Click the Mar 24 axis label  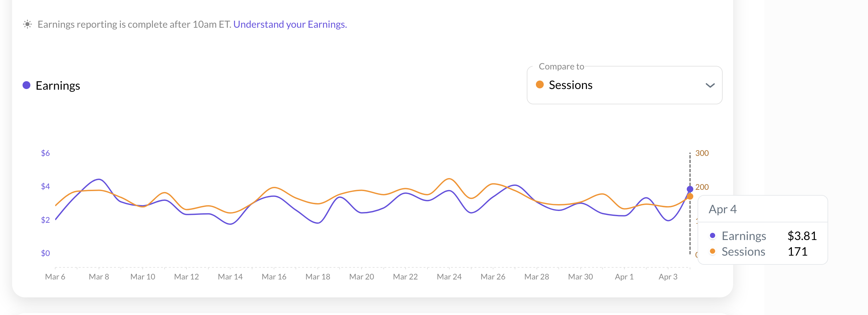(449, 277)
